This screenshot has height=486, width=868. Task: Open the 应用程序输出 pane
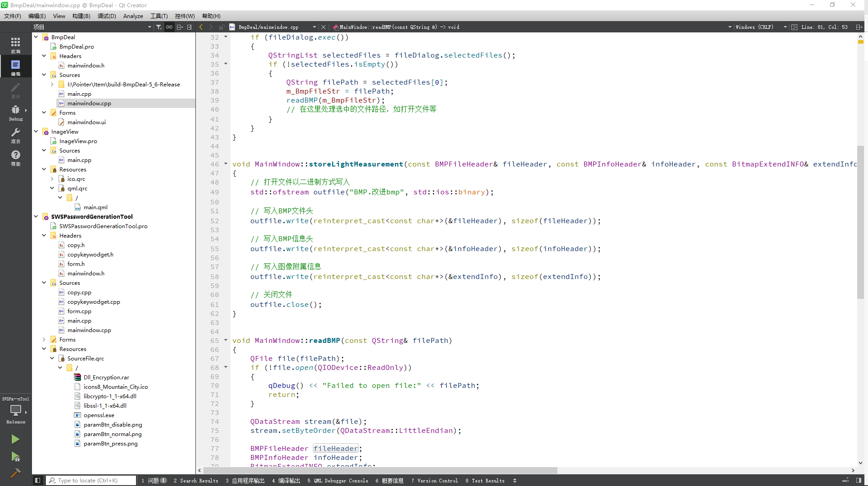tap(245, 481)
